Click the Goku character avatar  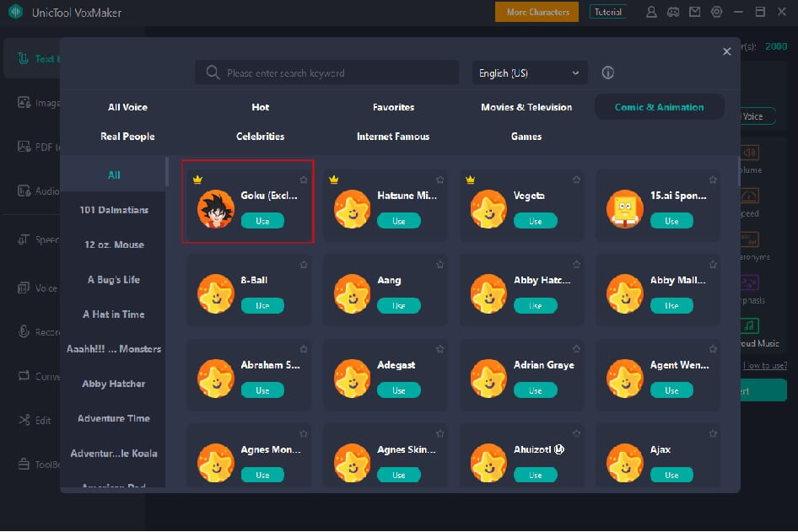(x=216, y=208)
